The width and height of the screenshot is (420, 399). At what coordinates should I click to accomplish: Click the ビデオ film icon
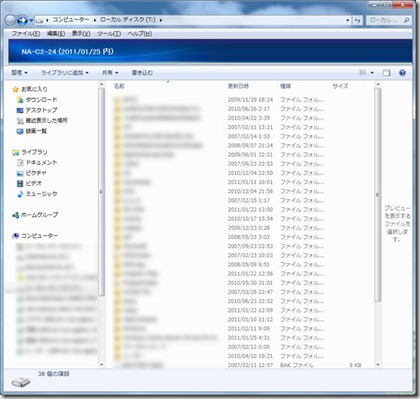click(20, 183)
